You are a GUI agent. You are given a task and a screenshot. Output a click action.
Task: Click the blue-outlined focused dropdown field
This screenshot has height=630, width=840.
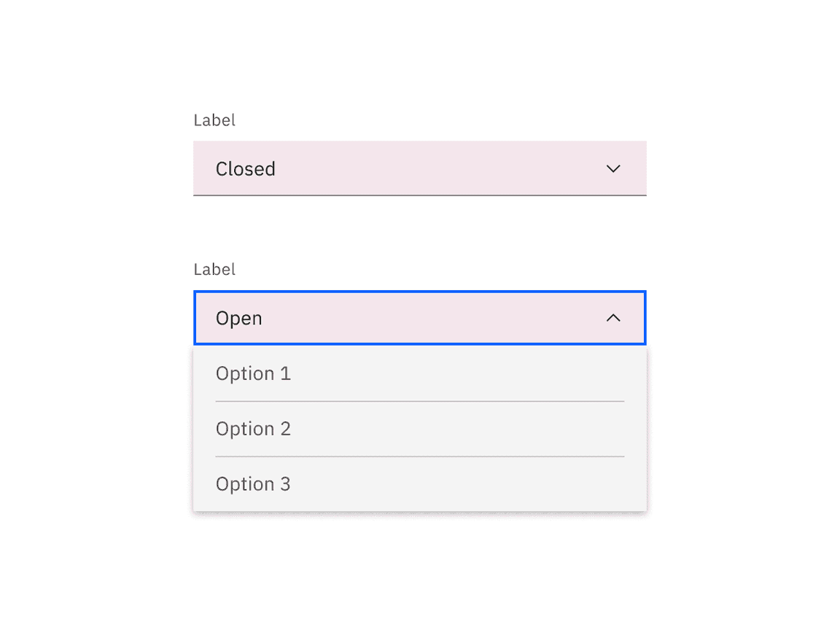(419, 318)
